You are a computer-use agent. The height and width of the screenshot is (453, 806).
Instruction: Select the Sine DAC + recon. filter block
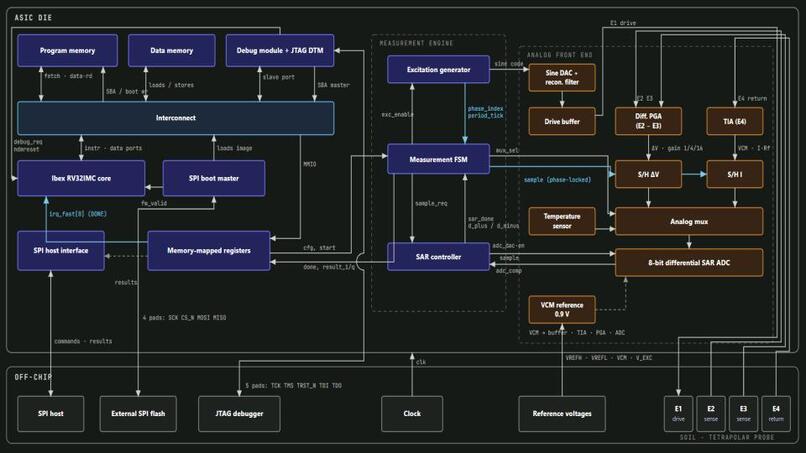562,78
